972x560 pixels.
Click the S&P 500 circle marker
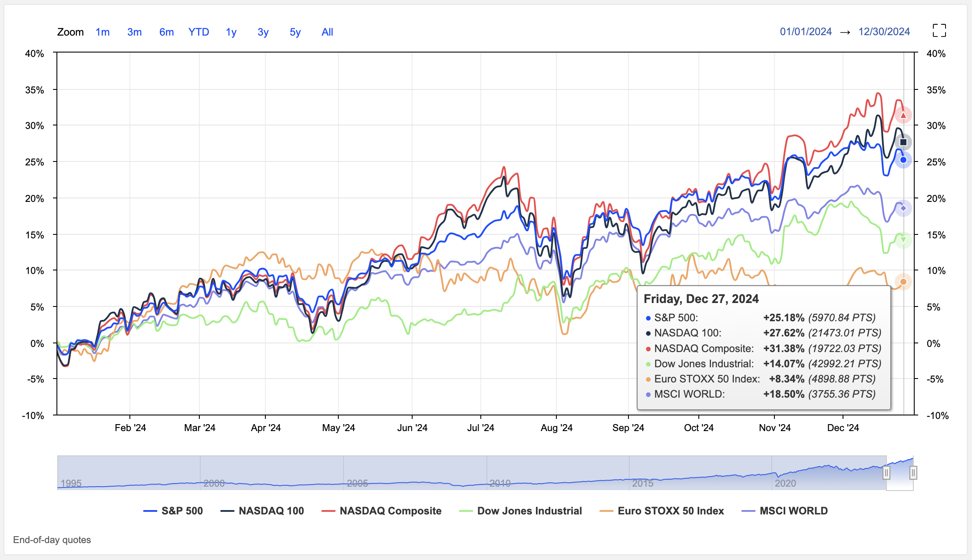[x=903, y=160]
